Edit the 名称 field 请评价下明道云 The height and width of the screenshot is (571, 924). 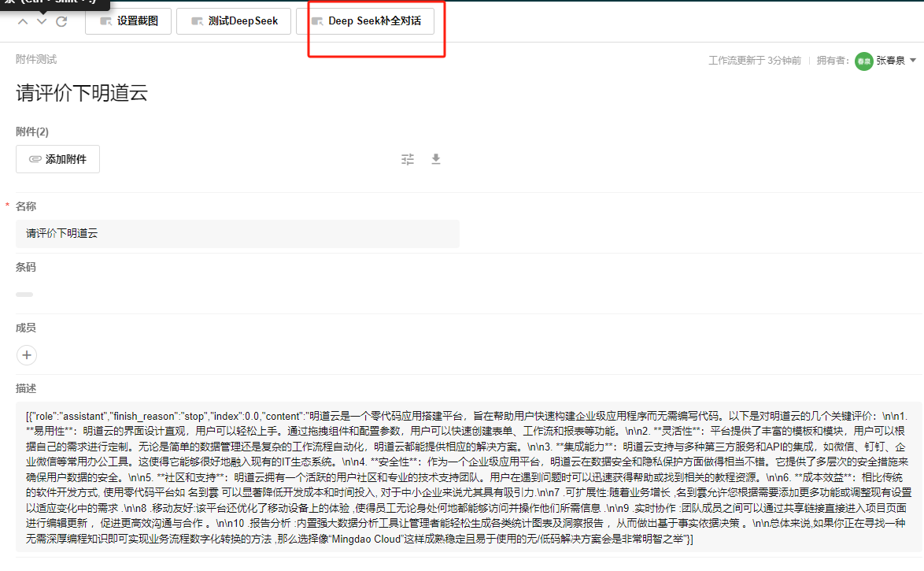238,234
